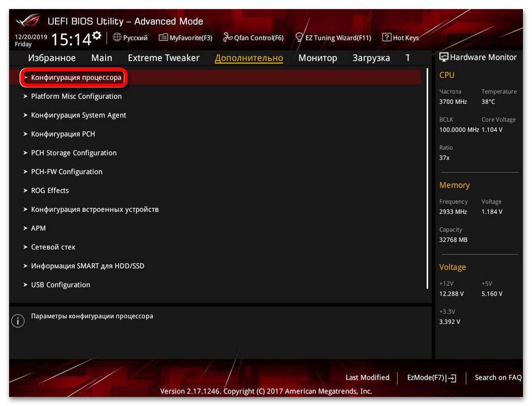This screenshot has height=406, width=532.
Task: Expand arrow beside Platform Misc Configuration
Action: pos(25,96)
